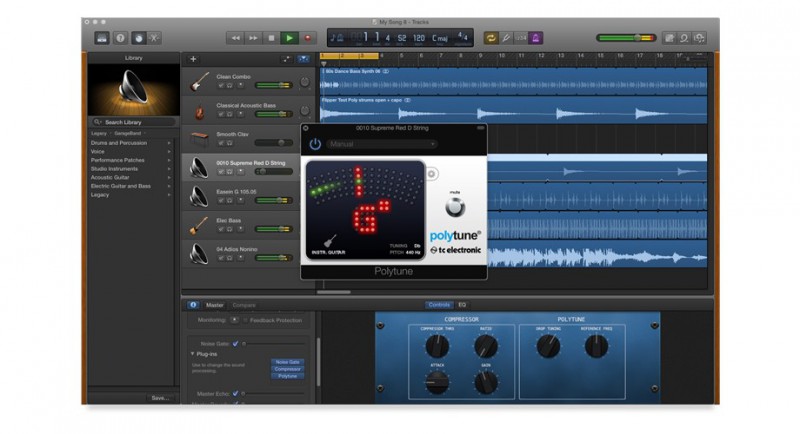
Task: Switch to the Controls tab
Action: point(439,305)
